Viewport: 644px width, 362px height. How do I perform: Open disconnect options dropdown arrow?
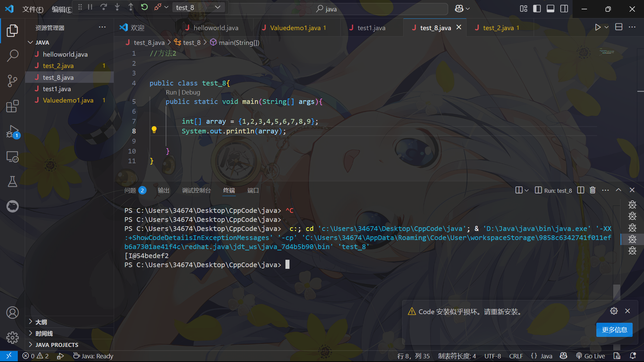[166, 7]
